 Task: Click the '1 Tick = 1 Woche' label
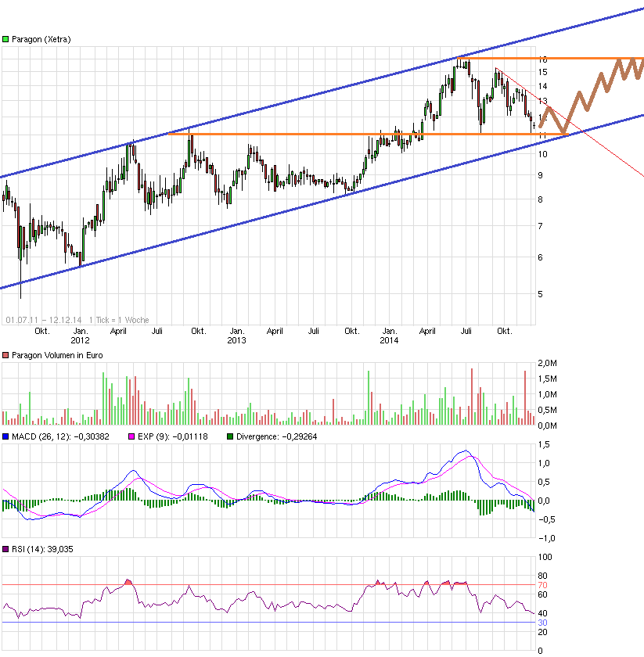coord(119,320)
